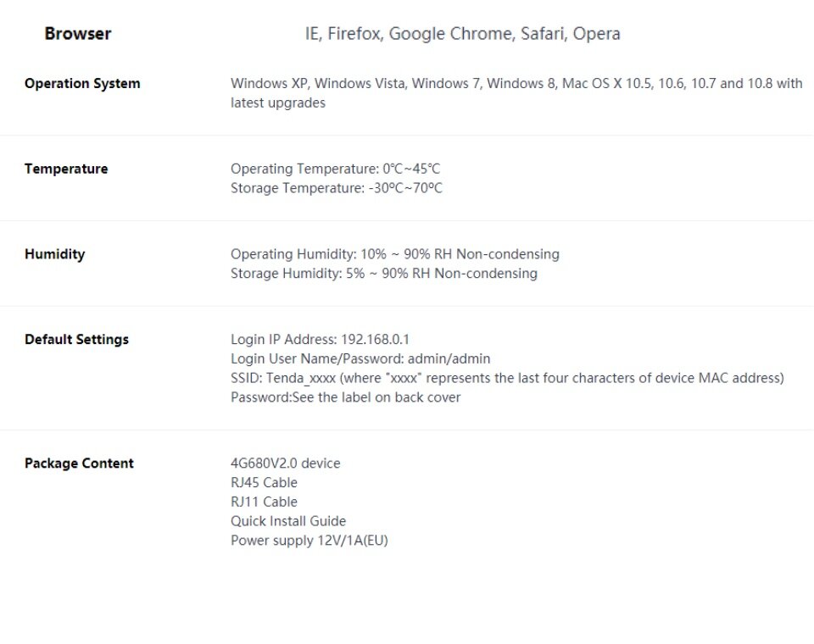The width and height of the screenshot is (814, 644).
Task: Click the Operating Humidity value line
Action: tap(394, 254)
